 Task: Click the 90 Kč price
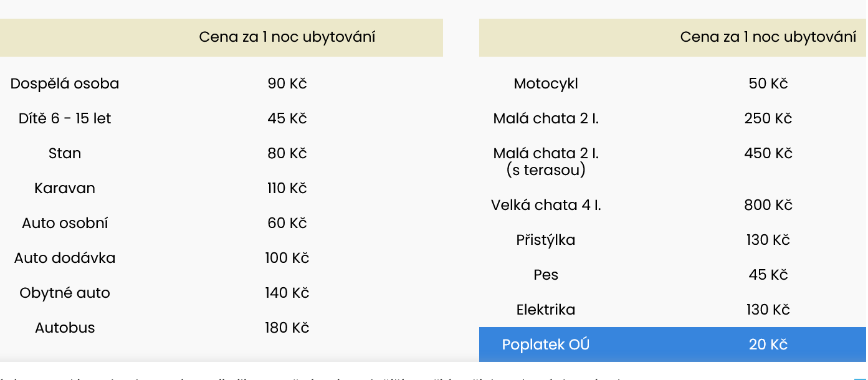tap(287, 83)
